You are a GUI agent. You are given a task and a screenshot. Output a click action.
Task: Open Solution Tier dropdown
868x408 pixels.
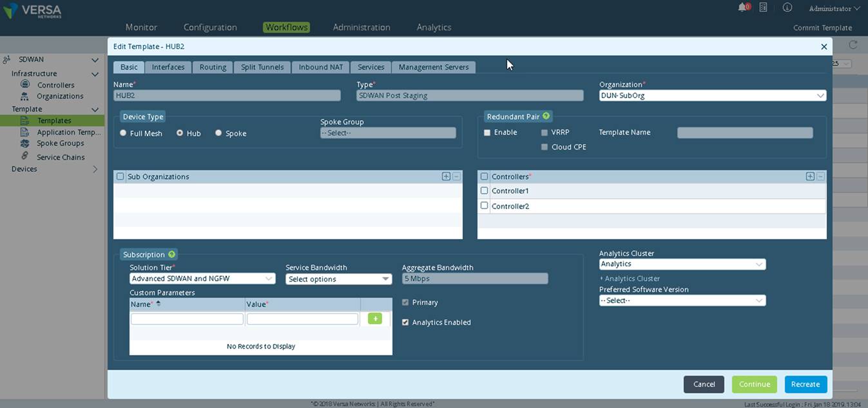pos(202,279)
